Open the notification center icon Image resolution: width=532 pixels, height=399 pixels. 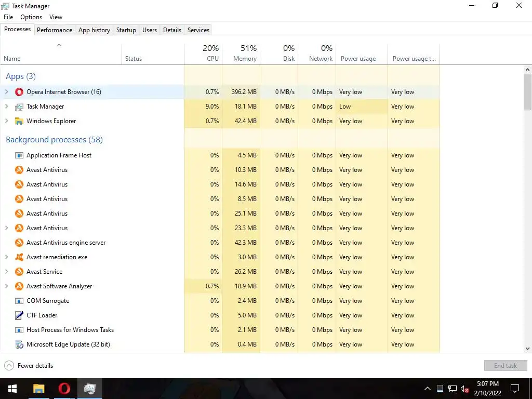coord(515,389)
